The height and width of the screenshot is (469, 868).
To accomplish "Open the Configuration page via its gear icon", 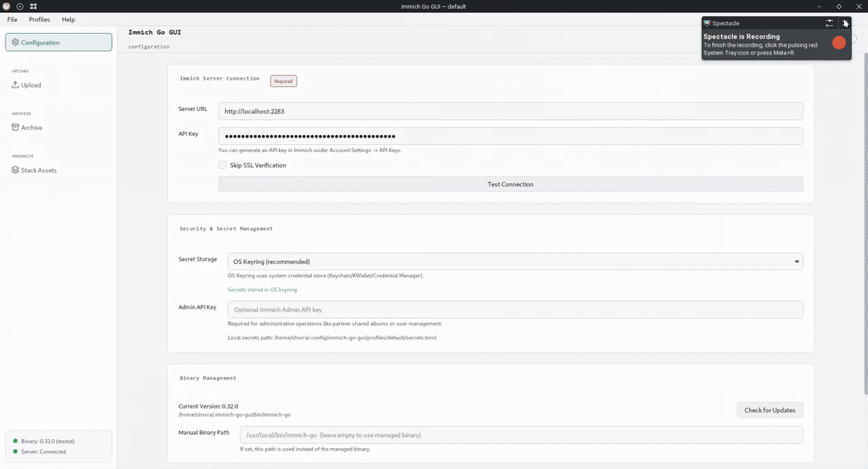I will click(15, 42).
